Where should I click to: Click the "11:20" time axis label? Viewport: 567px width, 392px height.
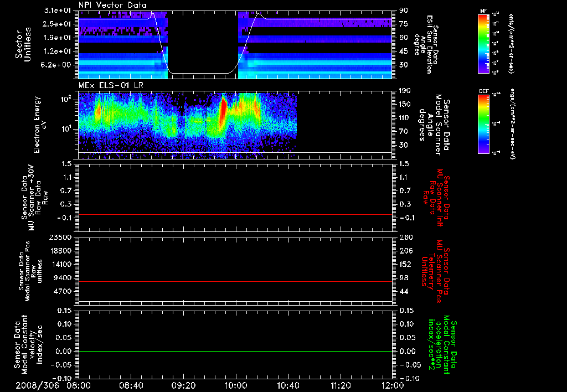tap(341, 385)
